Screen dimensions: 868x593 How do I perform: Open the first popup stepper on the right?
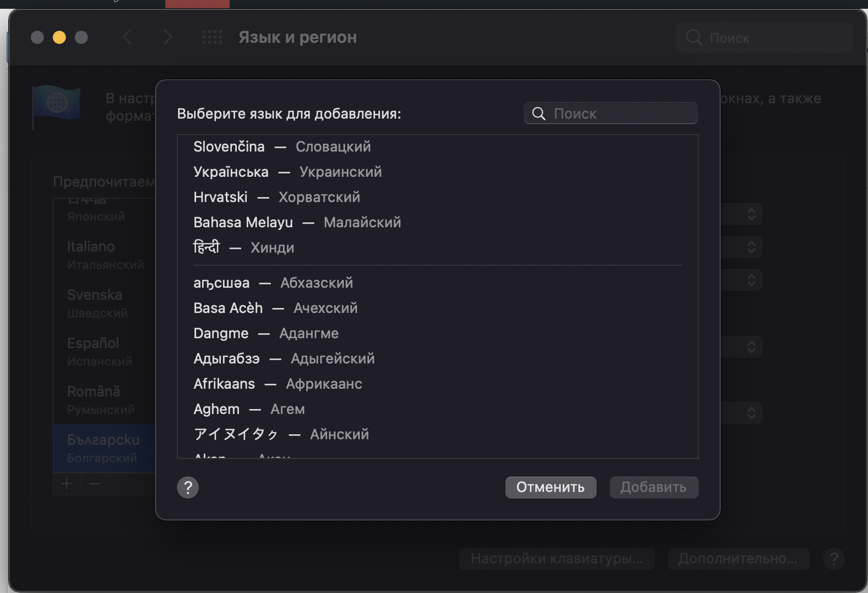(x=752, y=214)
